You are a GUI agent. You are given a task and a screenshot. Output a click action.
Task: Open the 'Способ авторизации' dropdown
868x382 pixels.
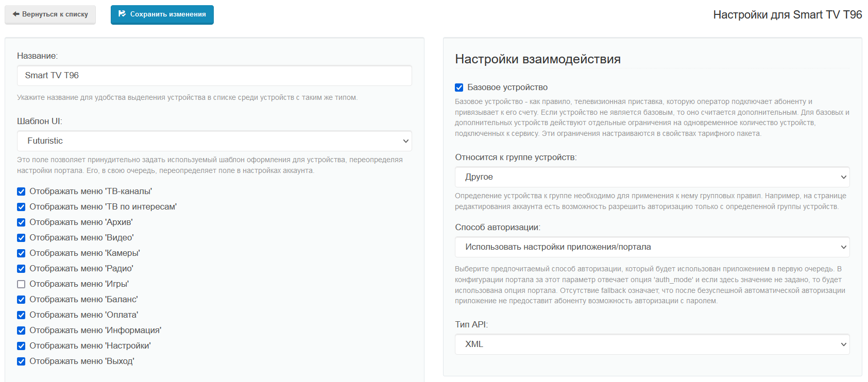[652, 247]
